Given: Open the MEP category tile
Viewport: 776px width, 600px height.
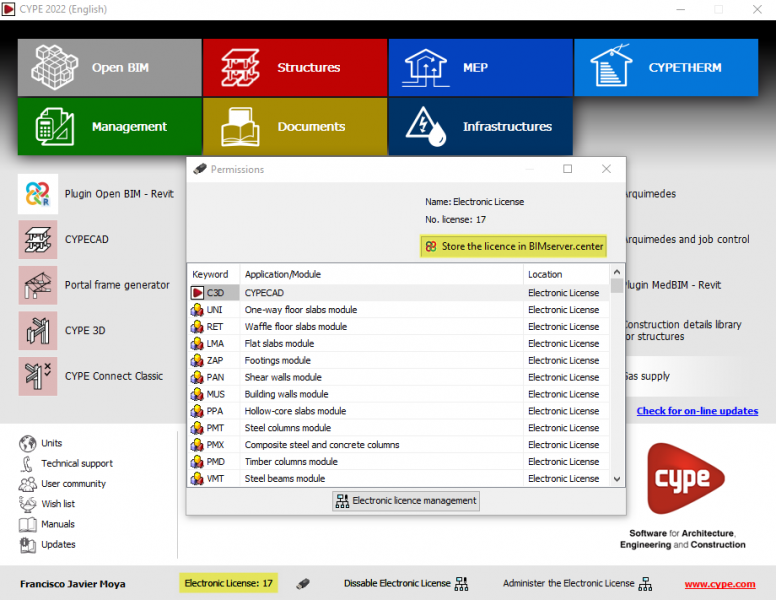Looking at the screenshot, I should (x=480, y=68).
